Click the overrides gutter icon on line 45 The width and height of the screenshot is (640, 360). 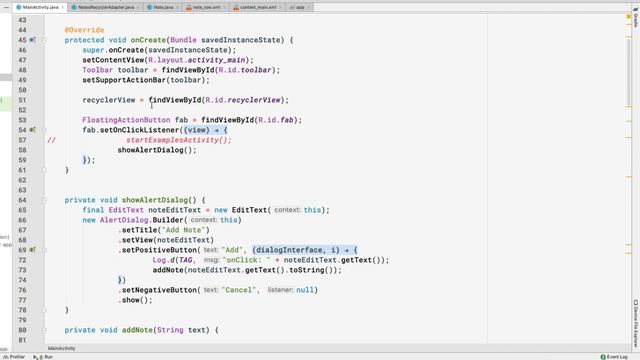tap(32, 40)
